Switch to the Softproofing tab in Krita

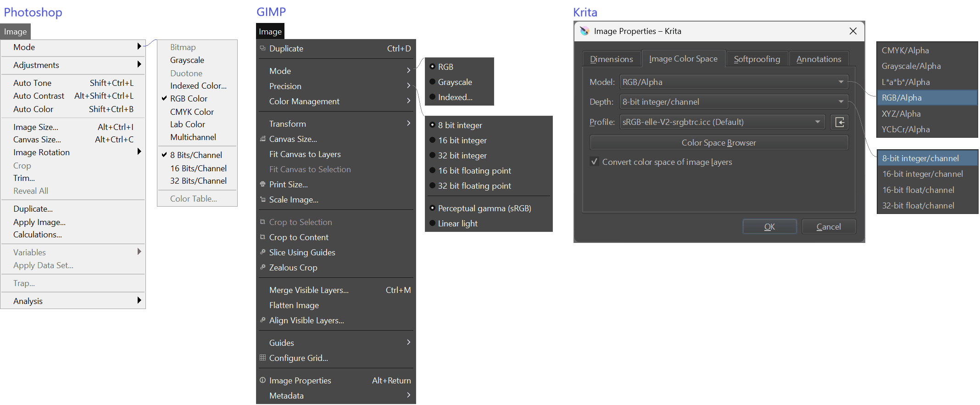coord(757,59)
